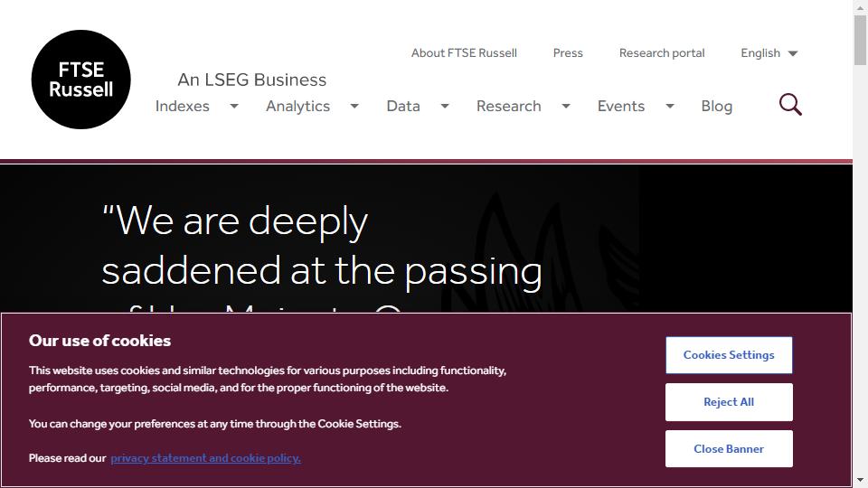Click the Cookies Settings button
The height and width of the screenshot is (488, 868).
point(729,355)
